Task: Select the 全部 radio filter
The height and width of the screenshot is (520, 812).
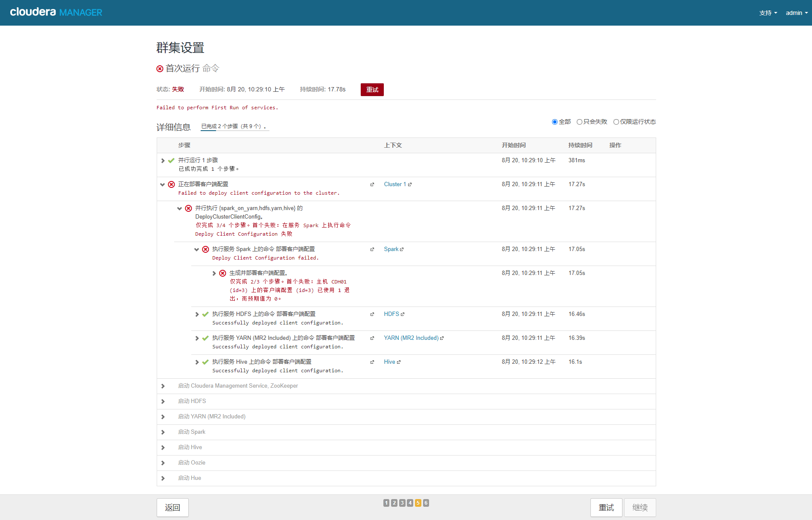Action: tap(555, 122)
